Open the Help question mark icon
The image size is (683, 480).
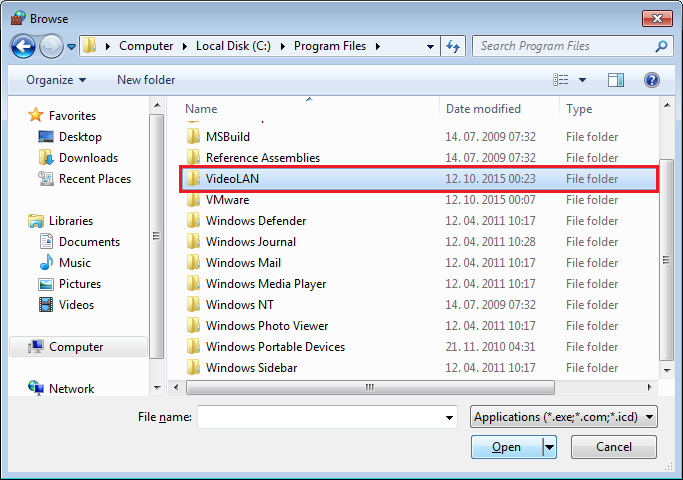(652, 80)
